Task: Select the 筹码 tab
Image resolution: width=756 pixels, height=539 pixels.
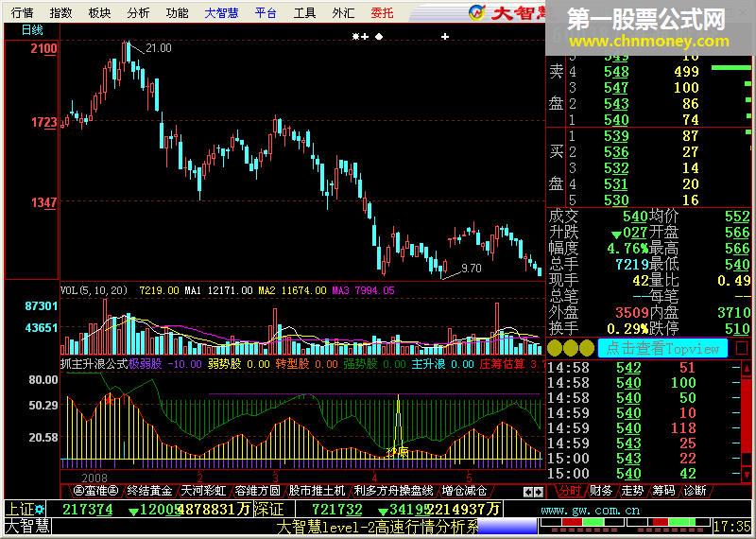Action: click(x=664, y=491)
